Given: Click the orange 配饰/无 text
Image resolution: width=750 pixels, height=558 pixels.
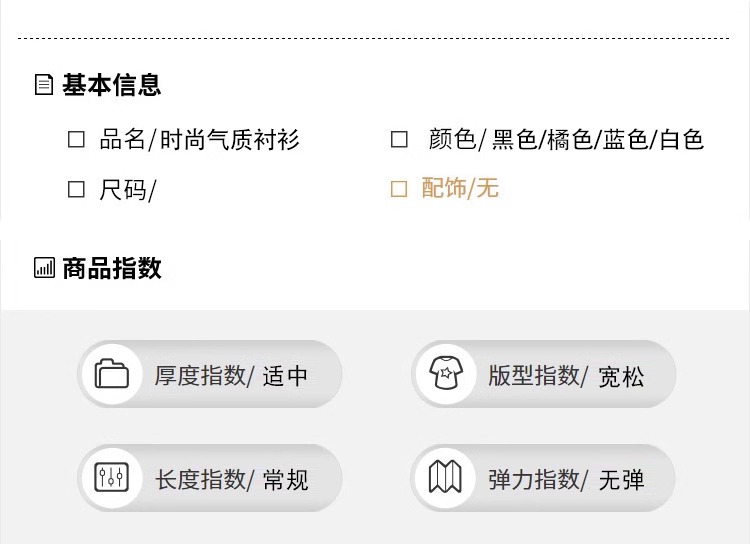Looking at the screenshot, I should click(460, 188).
